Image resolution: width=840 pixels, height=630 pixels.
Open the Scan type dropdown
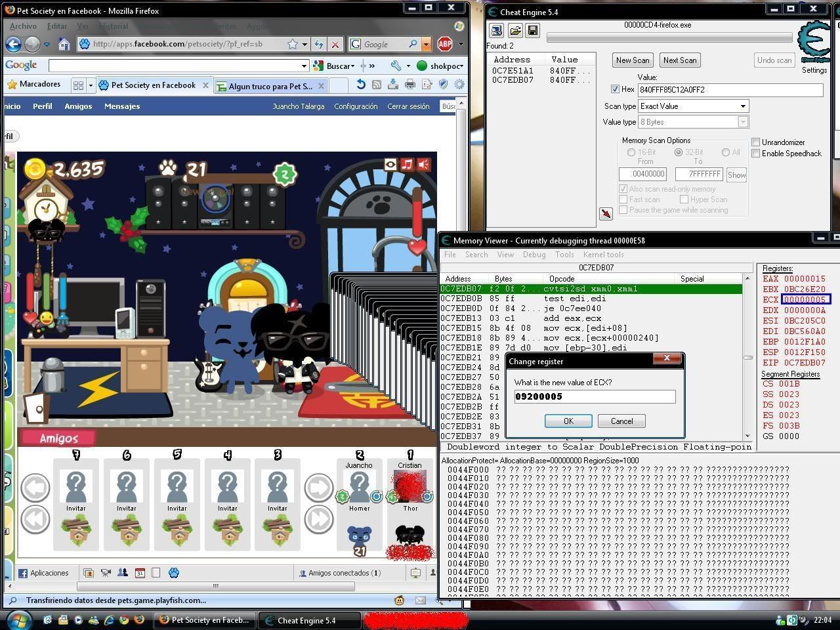click(x=743, y=106)
